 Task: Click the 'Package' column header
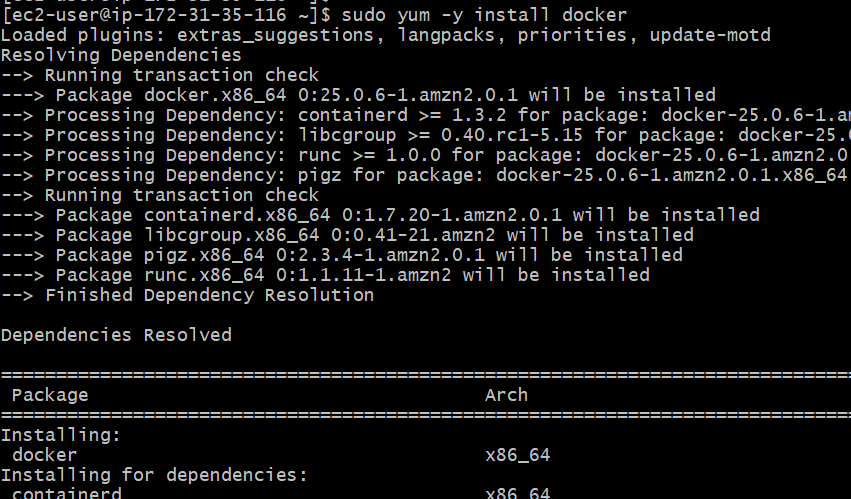[x=50, y=395]
